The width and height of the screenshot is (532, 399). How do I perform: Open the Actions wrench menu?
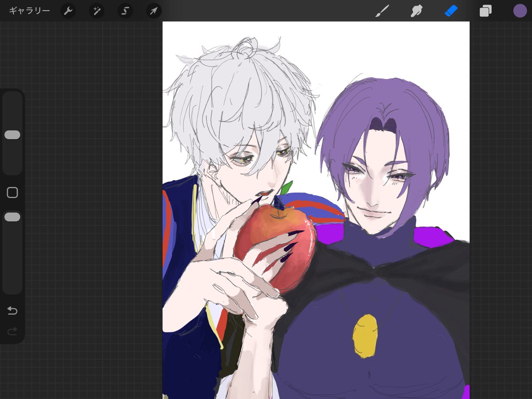point(68,11)
